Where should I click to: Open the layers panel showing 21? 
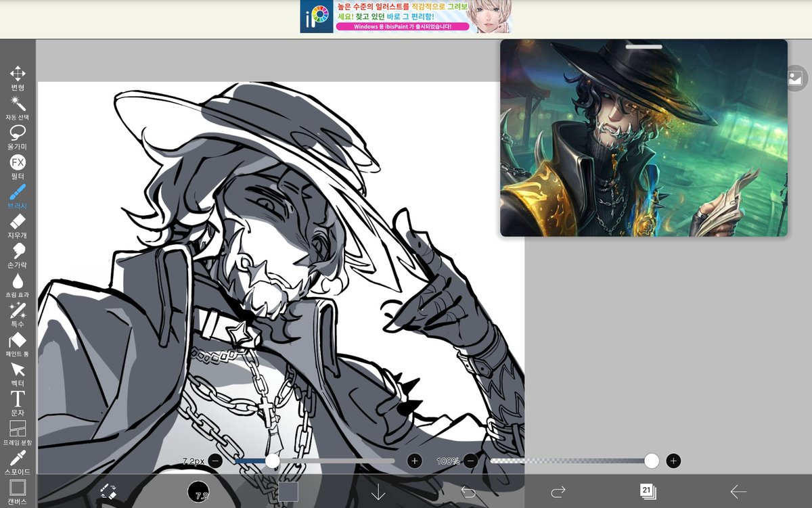point(648,491)
